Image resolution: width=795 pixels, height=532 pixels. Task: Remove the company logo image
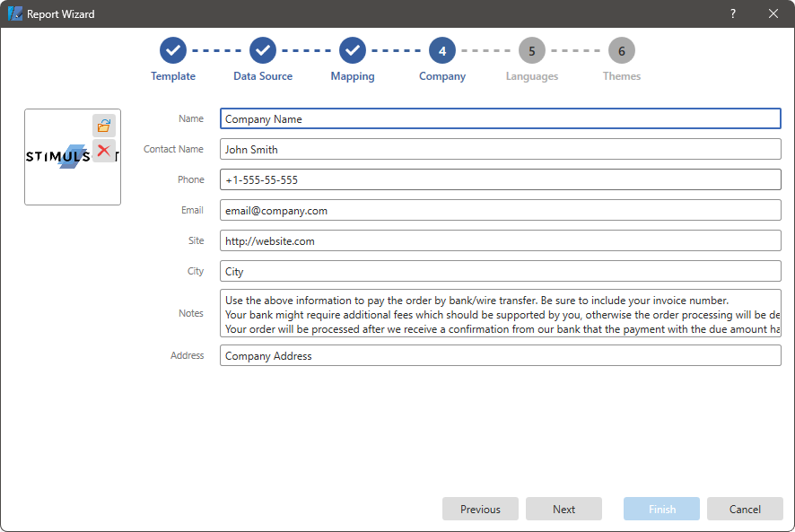tap(104, 151)
